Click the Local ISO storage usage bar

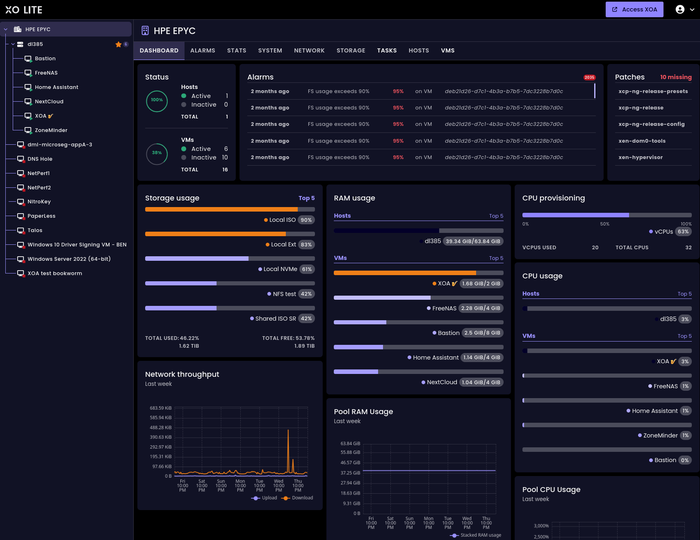tap(230, 209)
